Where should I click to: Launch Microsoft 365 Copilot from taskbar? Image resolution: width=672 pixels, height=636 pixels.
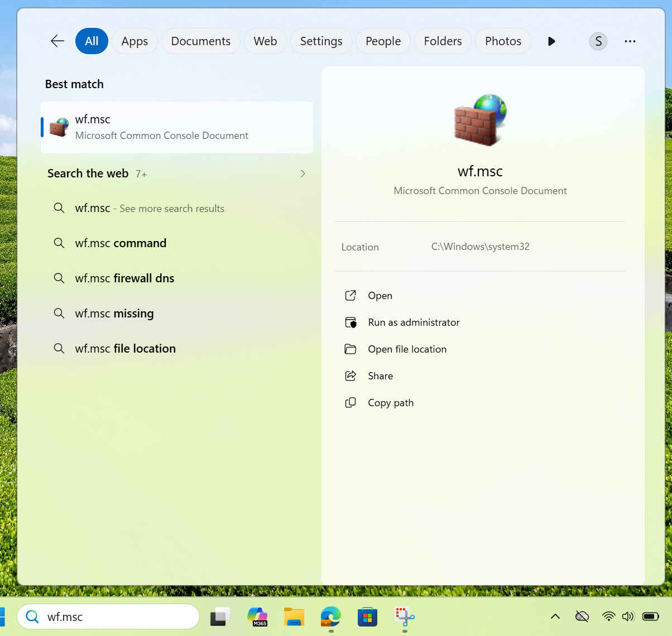257,616
